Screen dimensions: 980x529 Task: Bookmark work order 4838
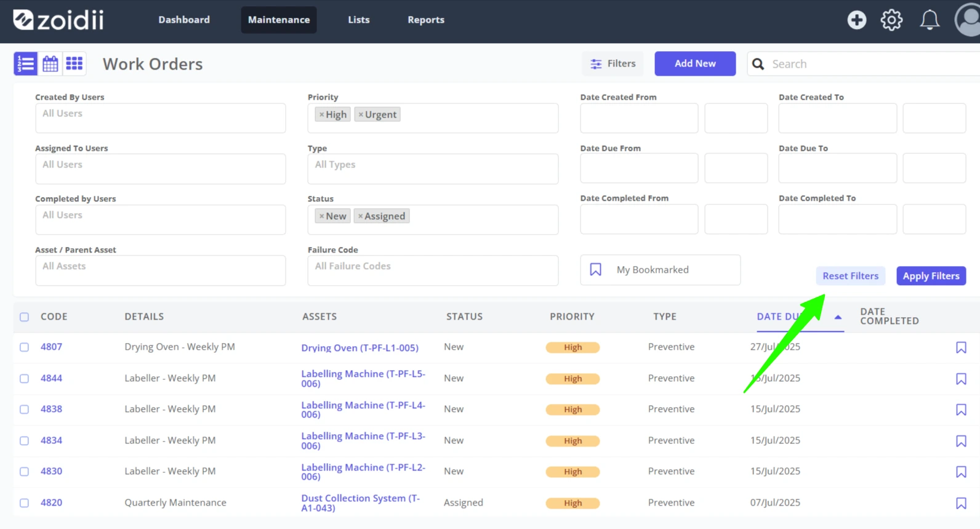961,410
